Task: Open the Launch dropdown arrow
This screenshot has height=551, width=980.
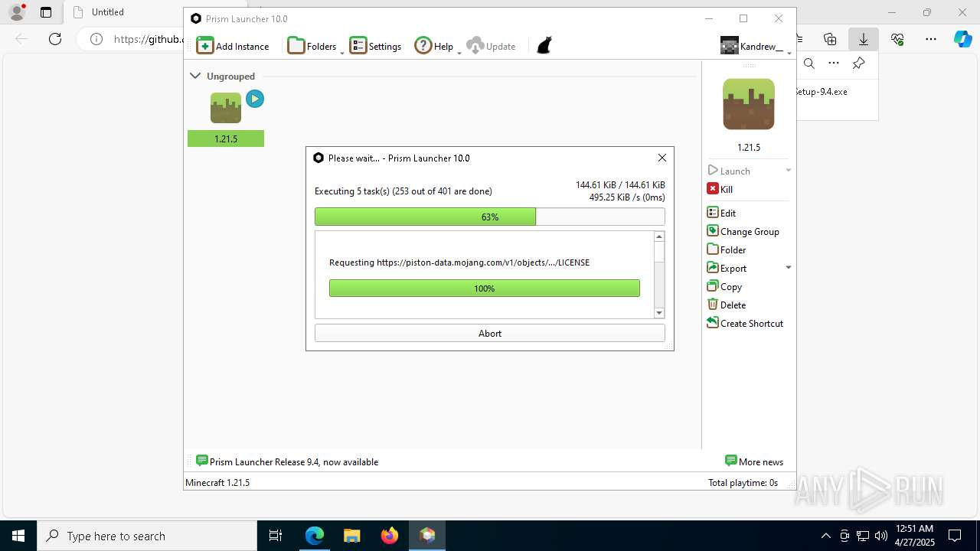Action: point(788,171)
